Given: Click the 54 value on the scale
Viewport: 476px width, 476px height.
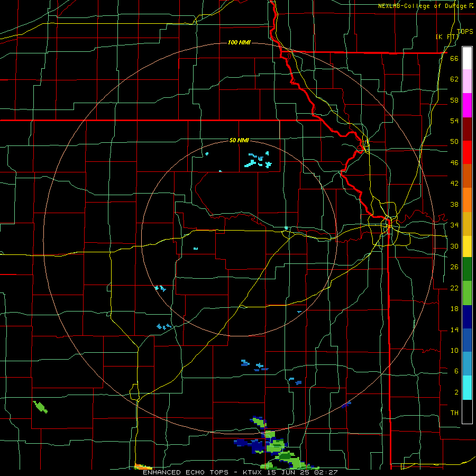Looking at the screenshot, I should pyautogui.click(x=454, y=121).
